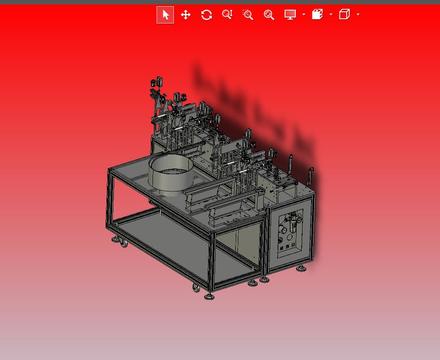The width and height of the screenshot is (440, 360).
Task: Activate the Select arrow tool
Action: [165, 15]
